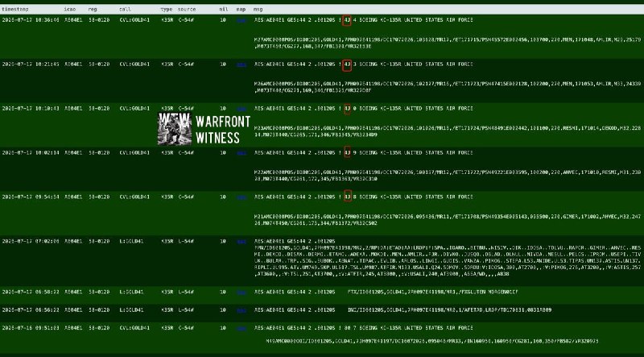Click the call column header
This screenshot has width=644, height=357.
[125, 9]
